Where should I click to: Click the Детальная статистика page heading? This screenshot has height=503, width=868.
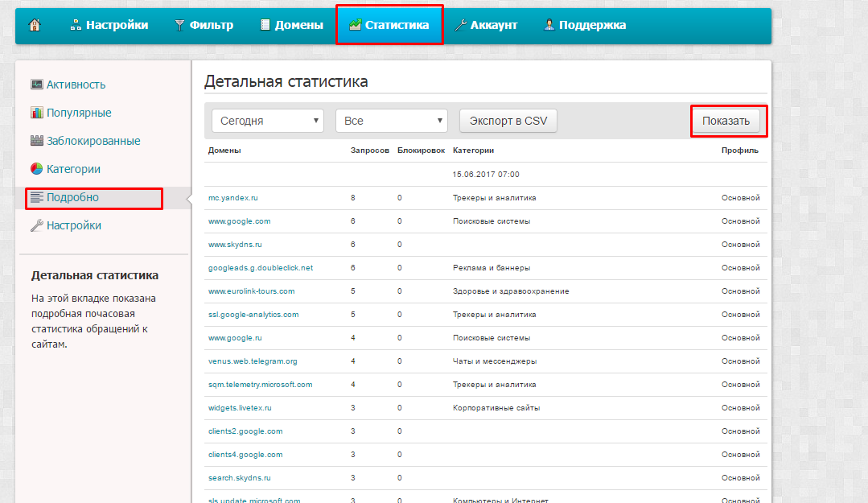point(286,80)
